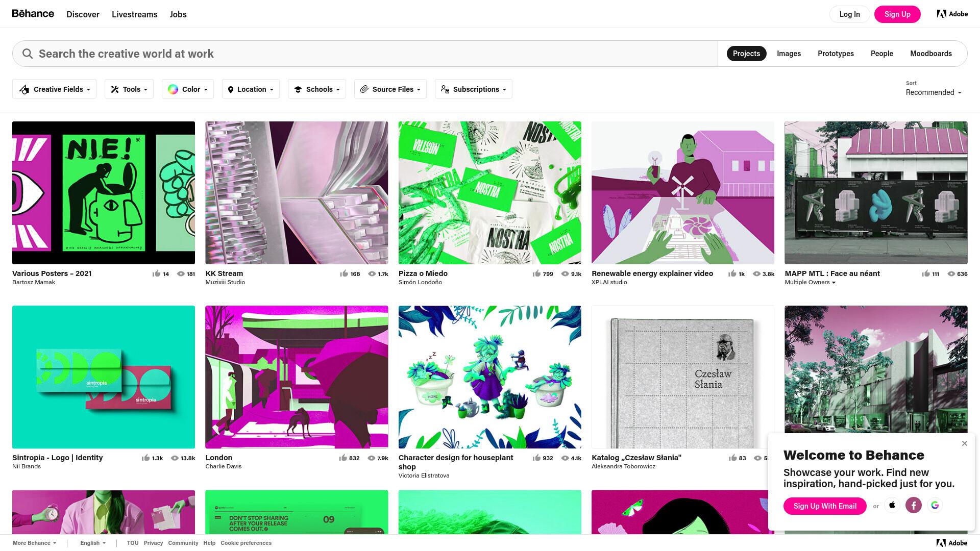Open the Sort Recommended dropdown
Screen dimensions: 980x551
coord(934,92)
